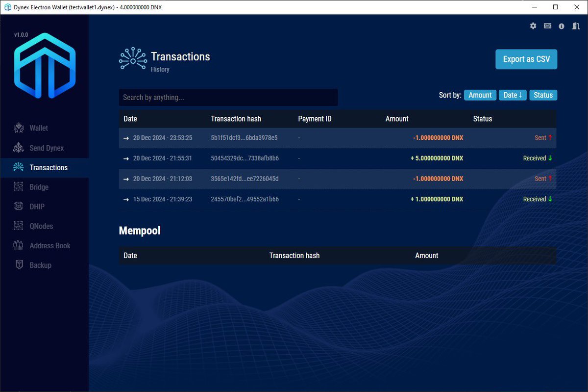Image resolution: width=588 pixels, height=392 pixels.
Task: Select the Wallet hands icon in the sidebar
Action: (18, 128)
